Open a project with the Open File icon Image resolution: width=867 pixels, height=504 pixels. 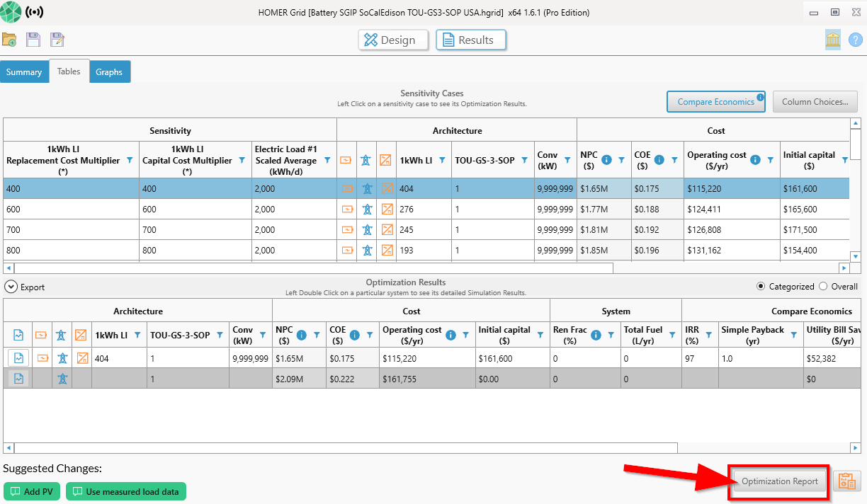(x=11, y=39)
